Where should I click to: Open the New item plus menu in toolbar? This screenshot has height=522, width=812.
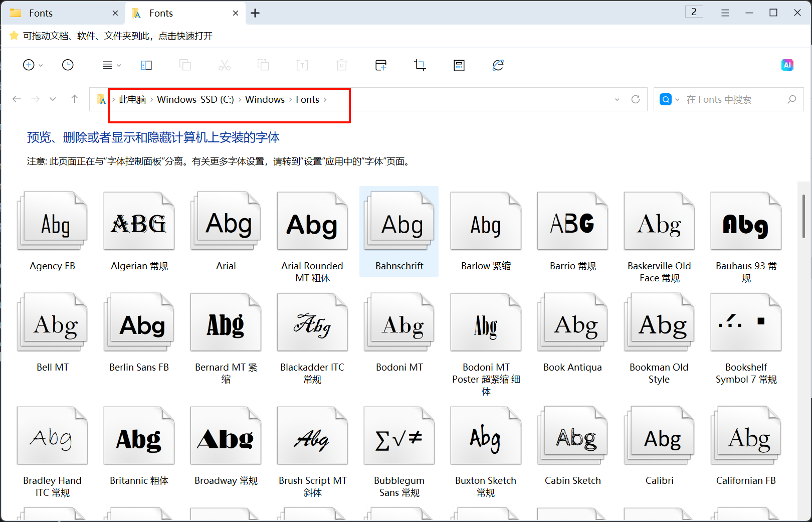pos(33,65)
